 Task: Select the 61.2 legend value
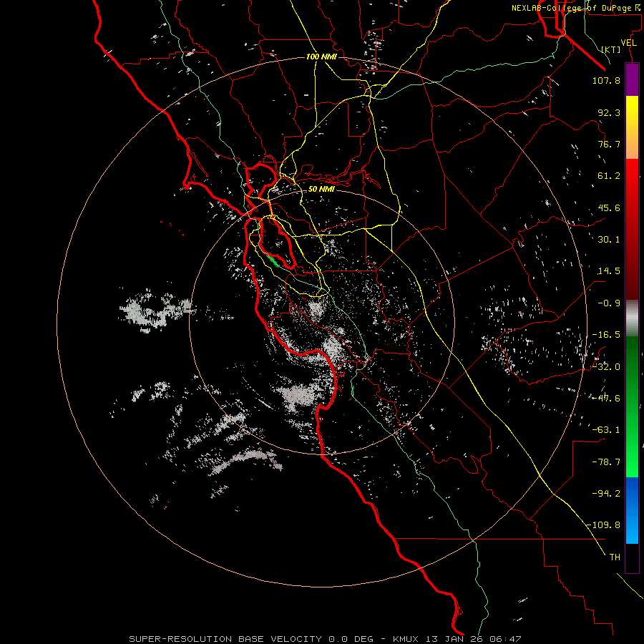[x=609, y=176]
